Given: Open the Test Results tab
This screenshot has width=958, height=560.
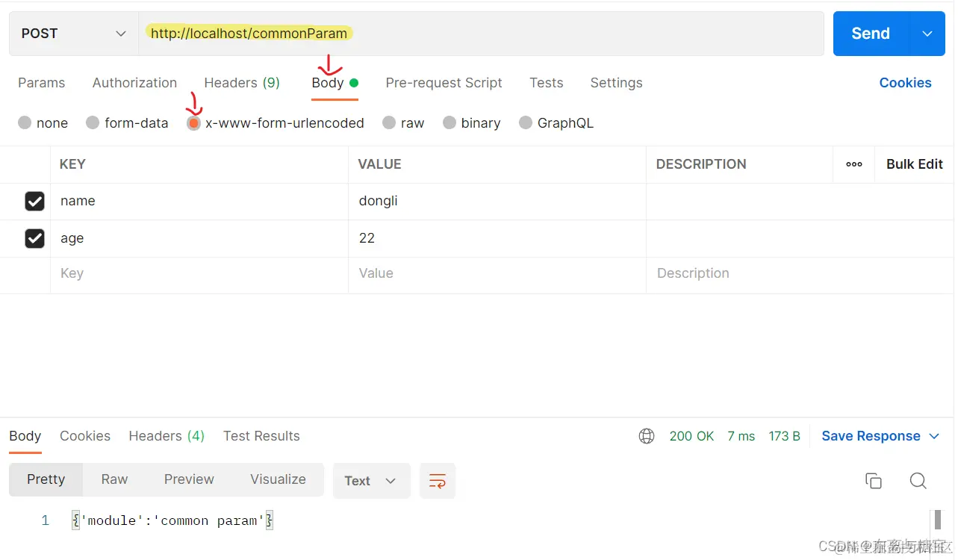Looking at the screenshot, I should click(261, 436).
